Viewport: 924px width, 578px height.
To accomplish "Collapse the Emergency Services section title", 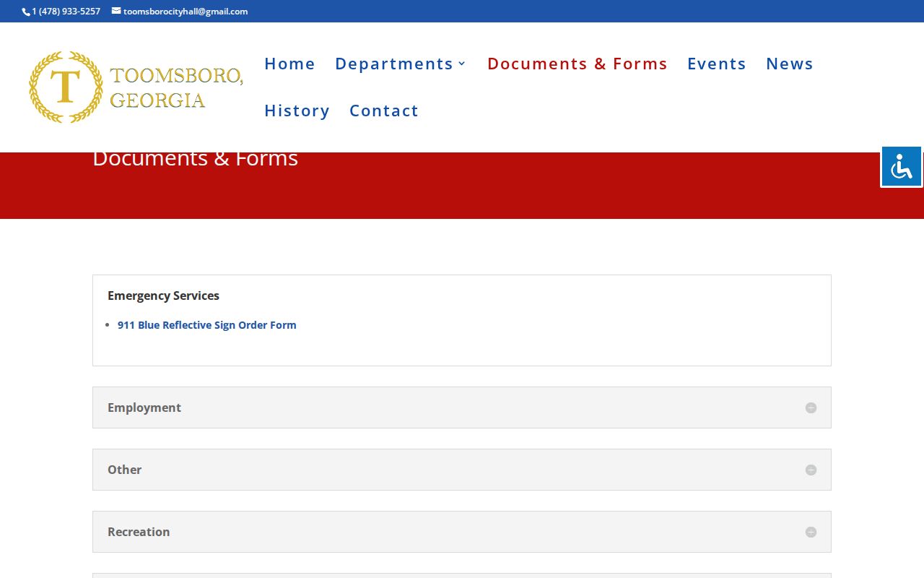I will (x=163, y=296).
